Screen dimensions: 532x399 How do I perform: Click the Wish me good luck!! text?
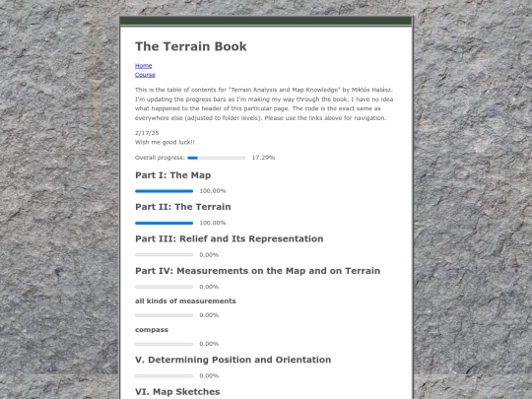point(165,142)
